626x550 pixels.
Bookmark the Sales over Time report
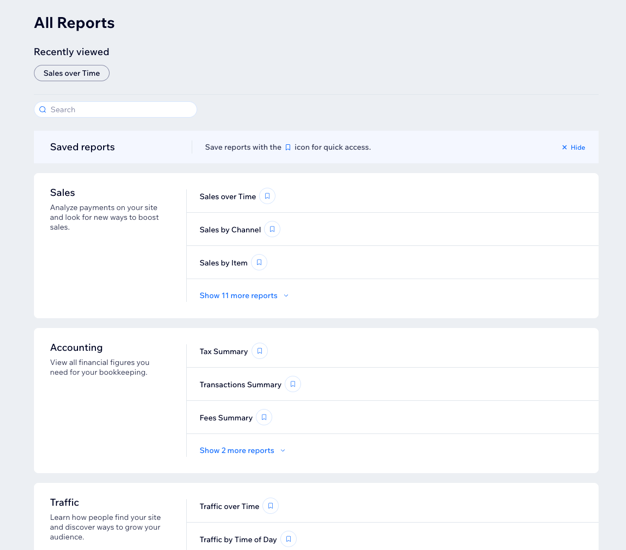point(267,197)
